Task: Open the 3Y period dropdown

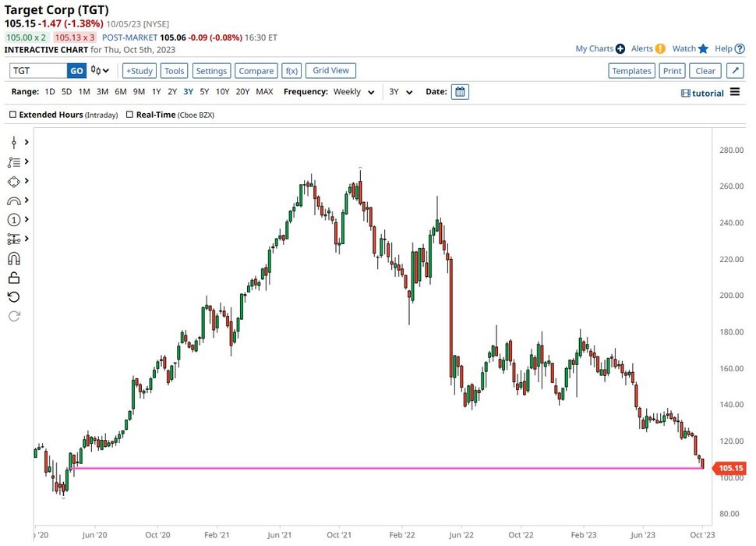Action: pos(401,92)
